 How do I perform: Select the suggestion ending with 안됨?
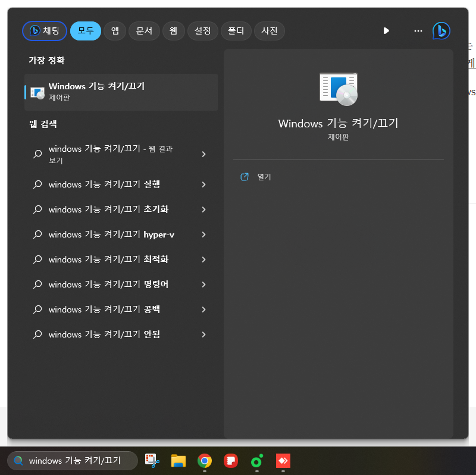pyautogui.click(x=121, y=335)
